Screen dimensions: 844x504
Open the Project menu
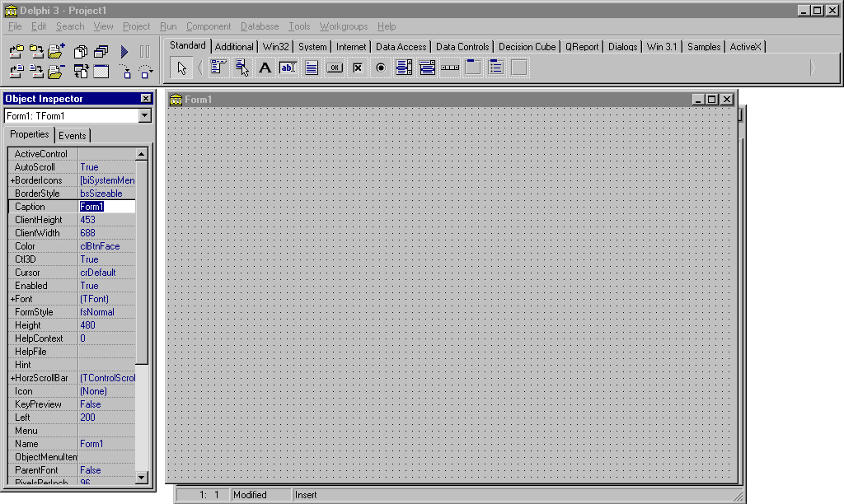coord(136,26)
